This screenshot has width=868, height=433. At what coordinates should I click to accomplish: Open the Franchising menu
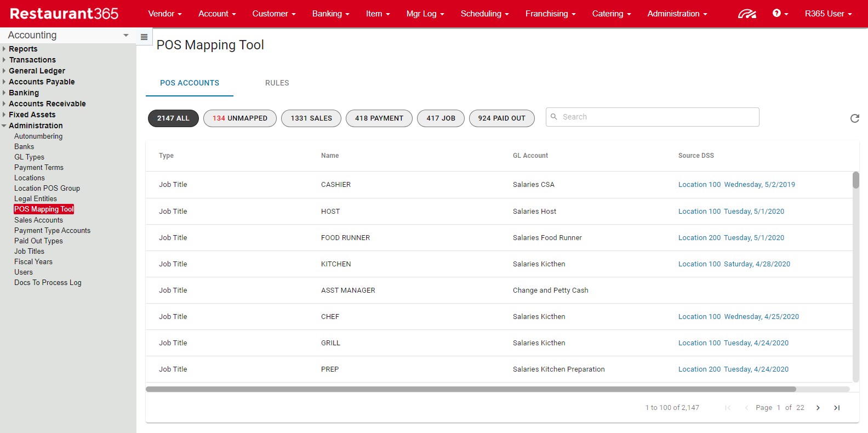tap(551, 14)
